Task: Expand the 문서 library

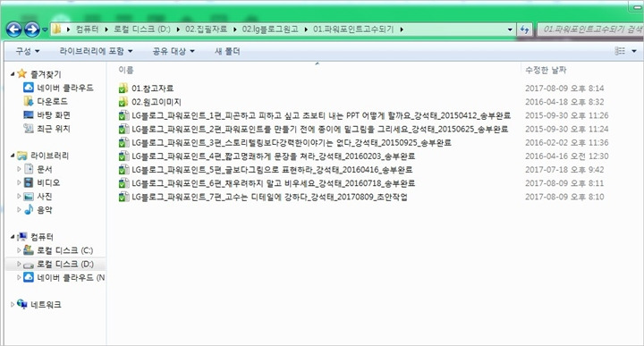Action: point(19,169)
